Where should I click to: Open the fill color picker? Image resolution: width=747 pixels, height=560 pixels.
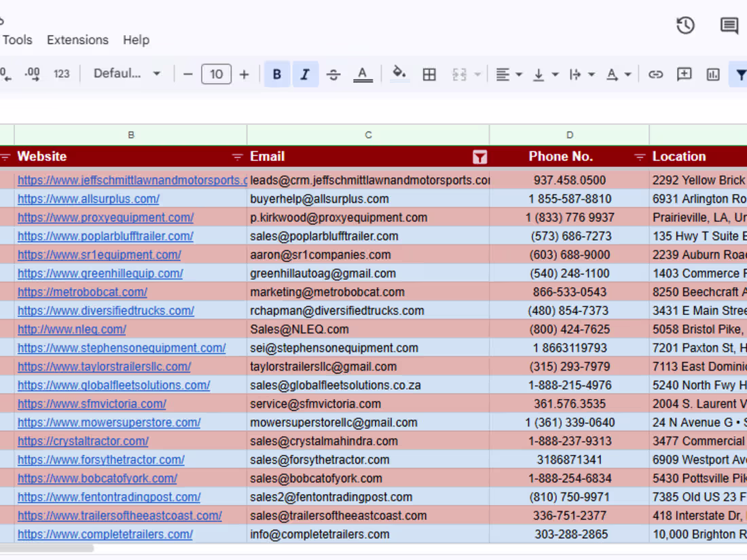399,74
